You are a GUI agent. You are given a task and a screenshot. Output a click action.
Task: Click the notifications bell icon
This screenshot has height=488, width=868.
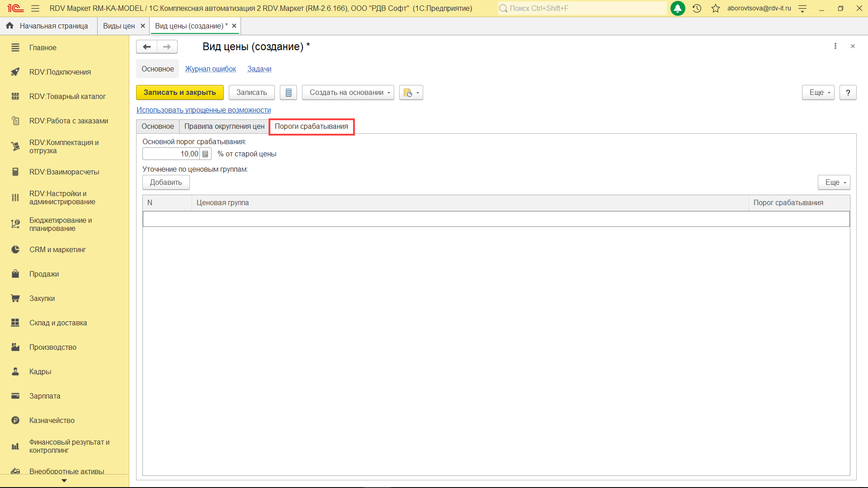click(677, 8)
